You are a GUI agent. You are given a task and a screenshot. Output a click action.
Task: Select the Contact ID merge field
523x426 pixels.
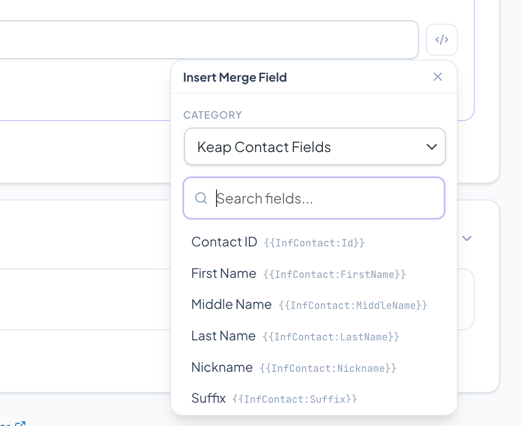(x=314, y=242)
